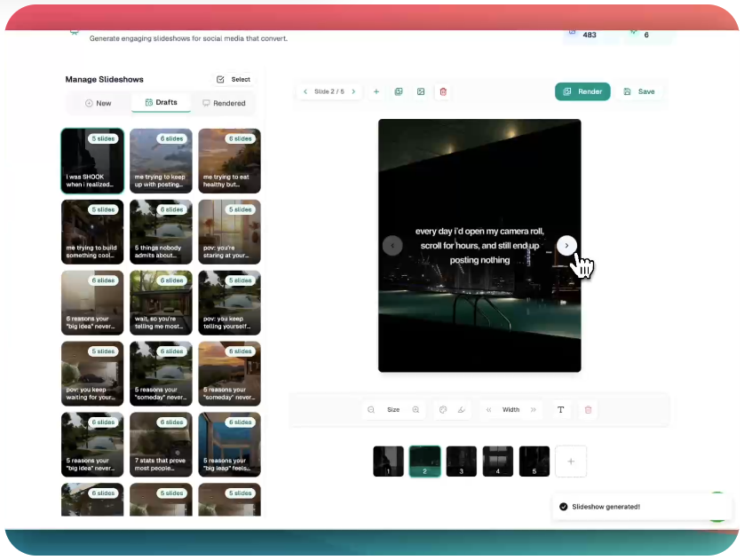Image resolution: width=744 pixels, height=560 pixels.
Task: Increase text size with the zoom-in icon
Action: [416, 409]
